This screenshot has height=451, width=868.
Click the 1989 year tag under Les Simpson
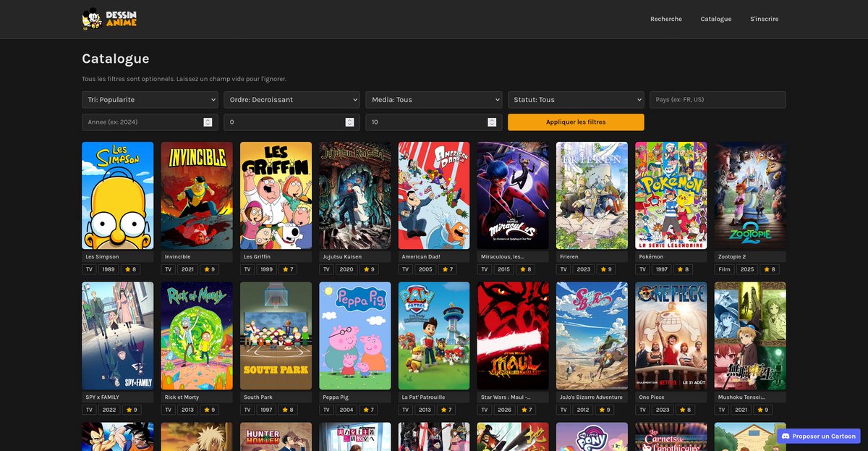pyautogui.click(x=109, y=269)
